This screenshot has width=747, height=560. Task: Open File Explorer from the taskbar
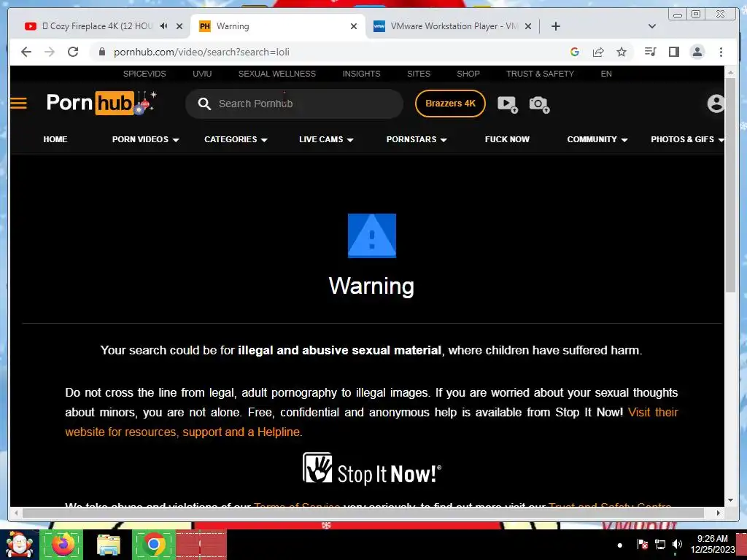(x=109, y=545)
